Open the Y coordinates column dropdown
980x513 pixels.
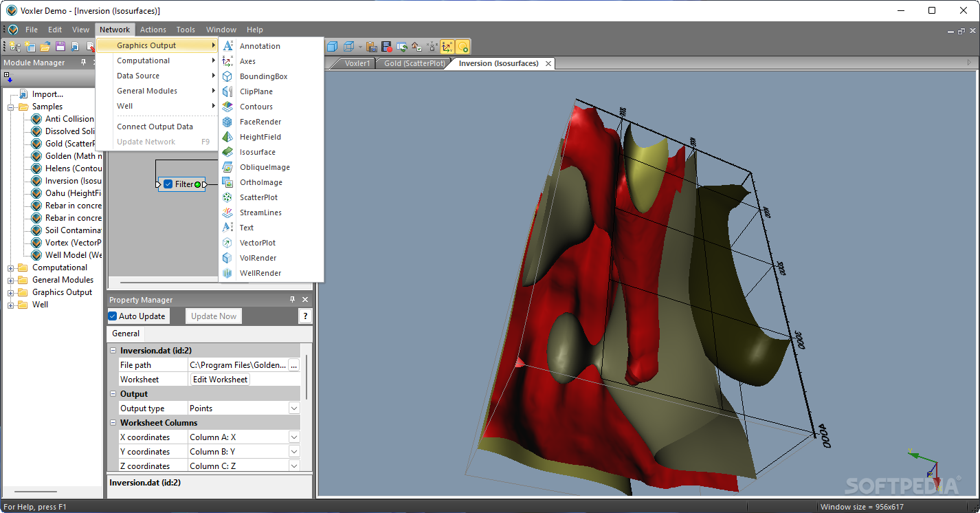294,452
